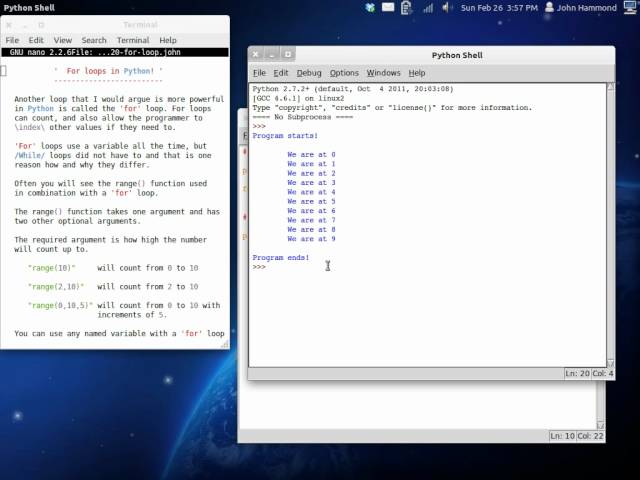Screen dimensions: 640x480
Task: Click the display icon at panel's right end
Action: tap(631, 7)
